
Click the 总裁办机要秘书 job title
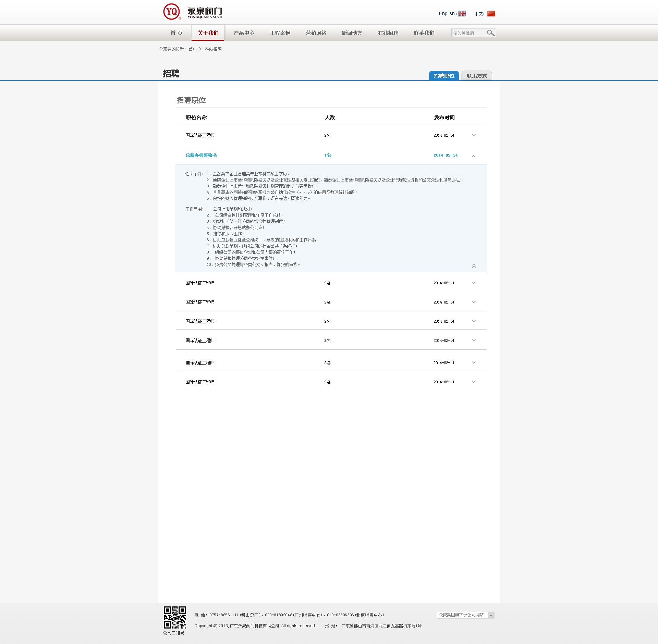click(x=201, y=156)
